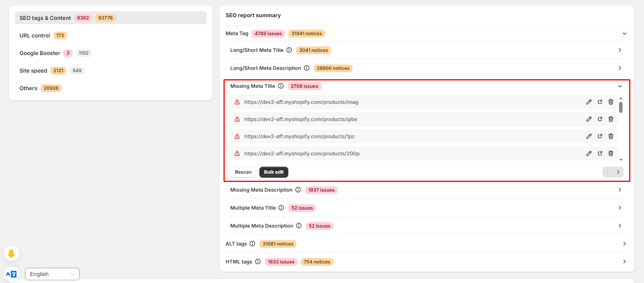644x283 pixels.
Task: Expand Long/Short Meta Description section
Action: pos(620,68)
